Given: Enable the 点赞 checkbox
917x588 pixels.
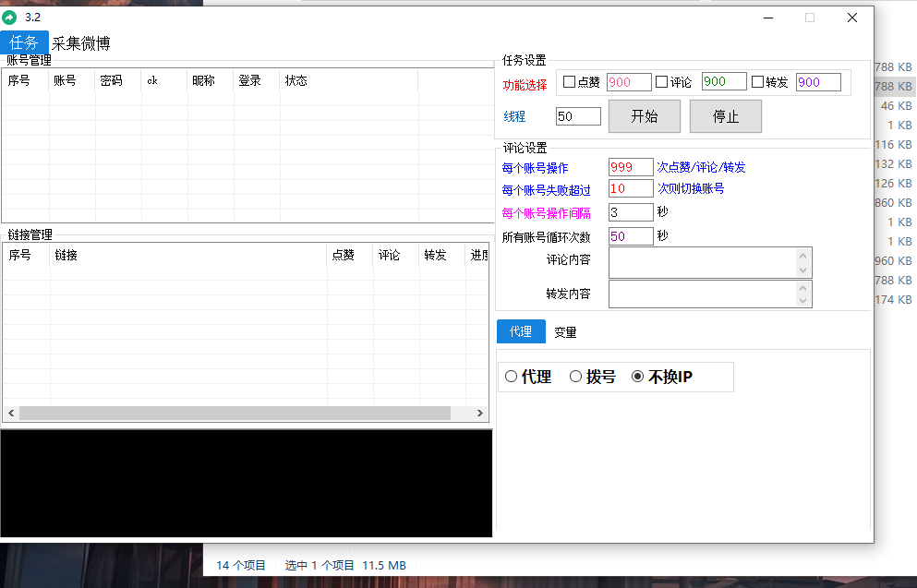Looking at the screenshot, I should point(569,82).
